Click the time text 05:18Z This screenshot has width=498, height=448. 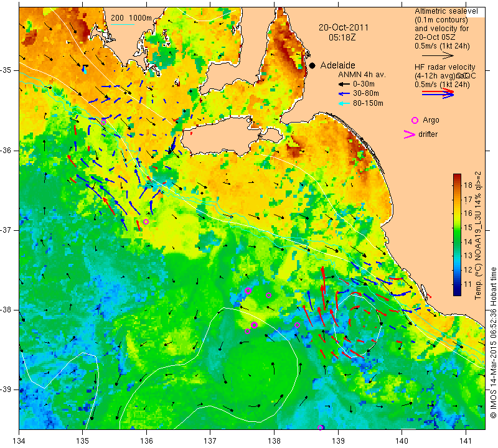point(342,37)
